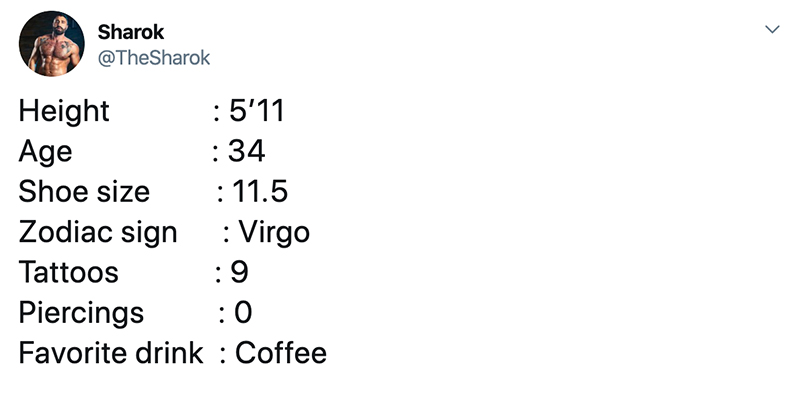800x400 pixels.
Task: Select the age value 34
Action: pyautogui.click(x=246, y=151)
